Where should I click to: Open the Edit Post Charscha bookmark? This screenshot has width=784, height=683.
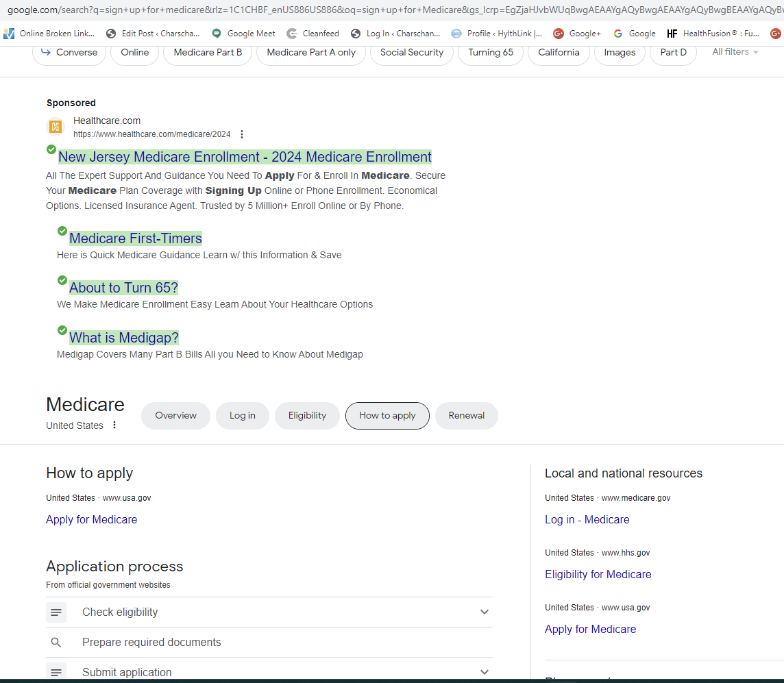(153, 34)
